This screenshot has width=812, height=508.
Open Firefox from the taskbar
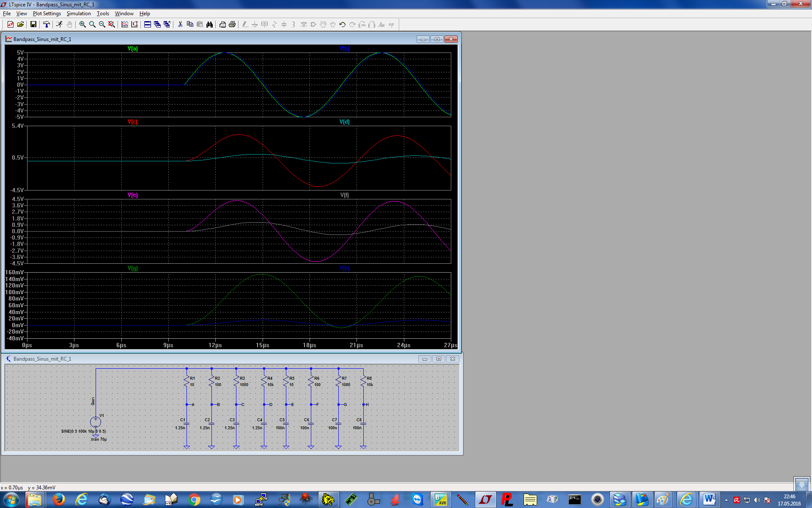[59, 500]
